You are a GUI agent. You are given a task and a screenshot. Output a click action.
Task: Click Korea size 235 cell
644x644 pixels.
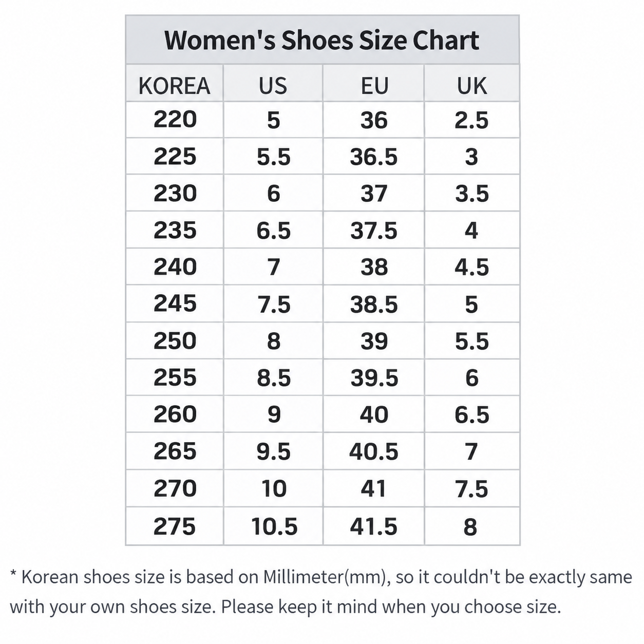click(x=175, y=230)
